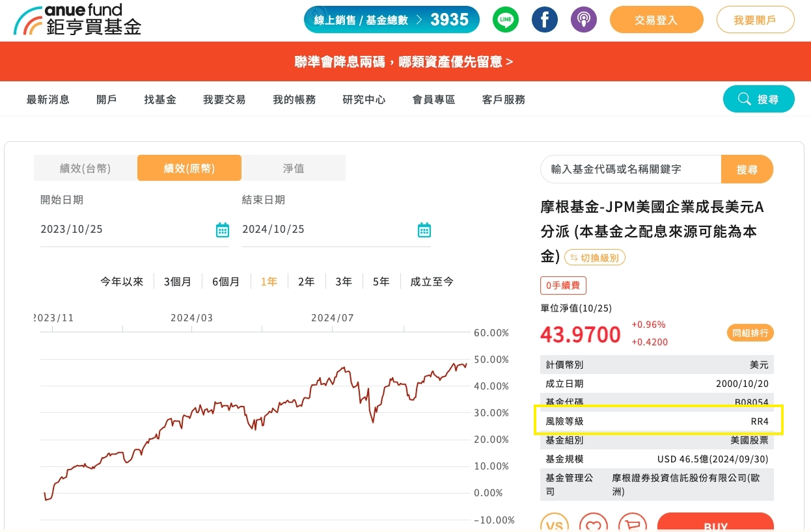Screen dimensions: 811x532
Task: Click fund size USD 46.5億(2024/09/30)
Action: coord(713,459)
